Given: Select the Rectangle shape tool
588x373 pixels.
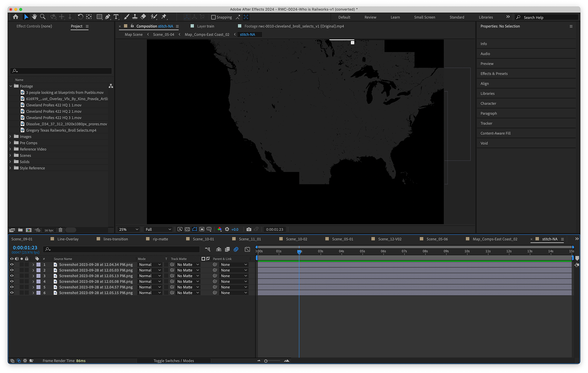Looking at the screenshot, I should [99, 17].
